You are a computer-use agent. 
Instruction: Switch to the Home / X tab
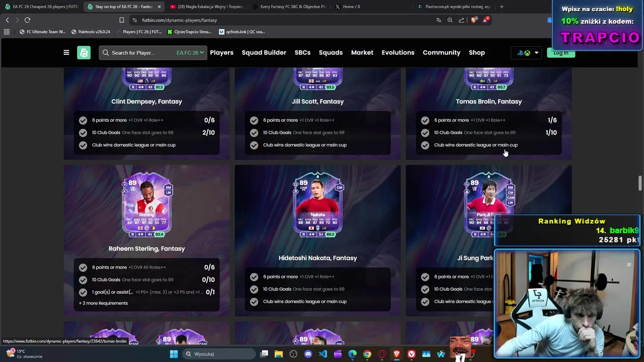click(x=371, y=7)
